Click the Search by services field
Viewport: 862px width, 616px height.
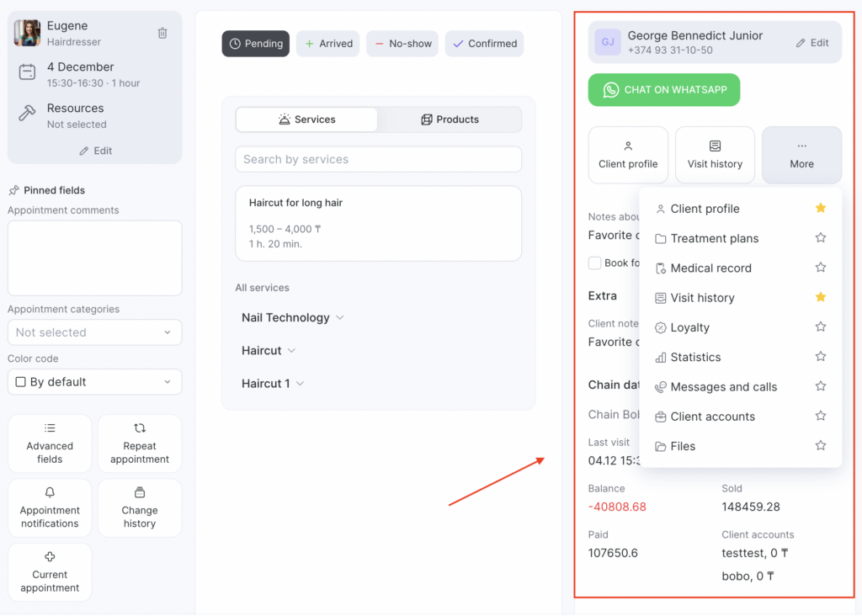(378, 159)
